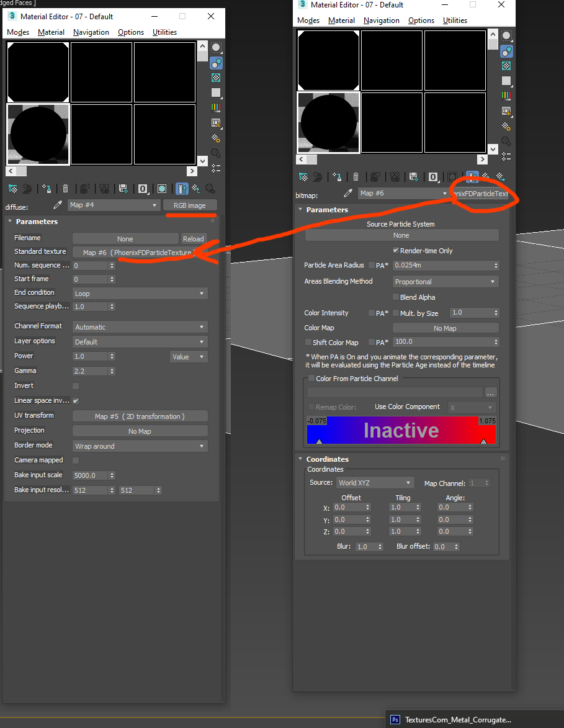Click Inactive color gradient ramp
This screenshot has width=564, height=728.
click(401, 430)
